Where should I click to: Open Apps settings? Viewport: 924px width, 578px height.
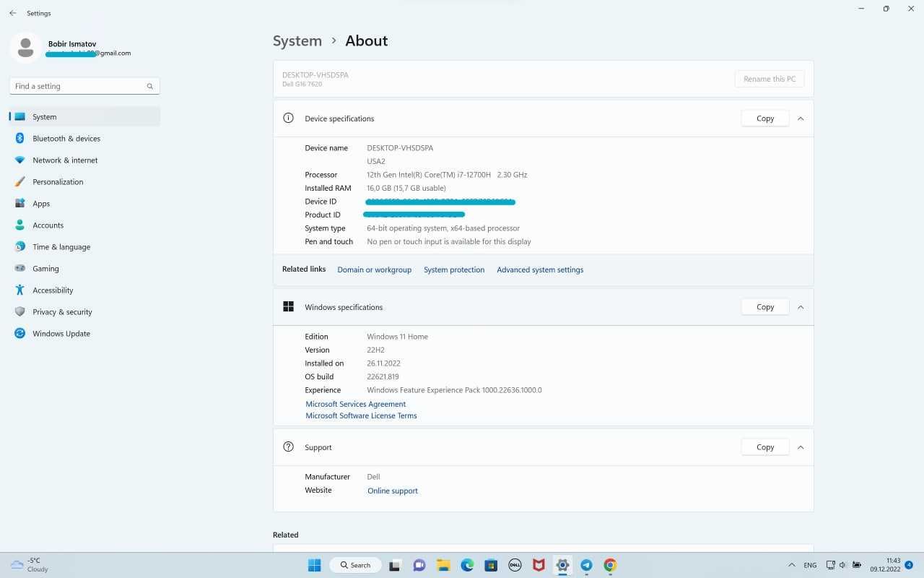pyautogui.click(x=84, y=204)
